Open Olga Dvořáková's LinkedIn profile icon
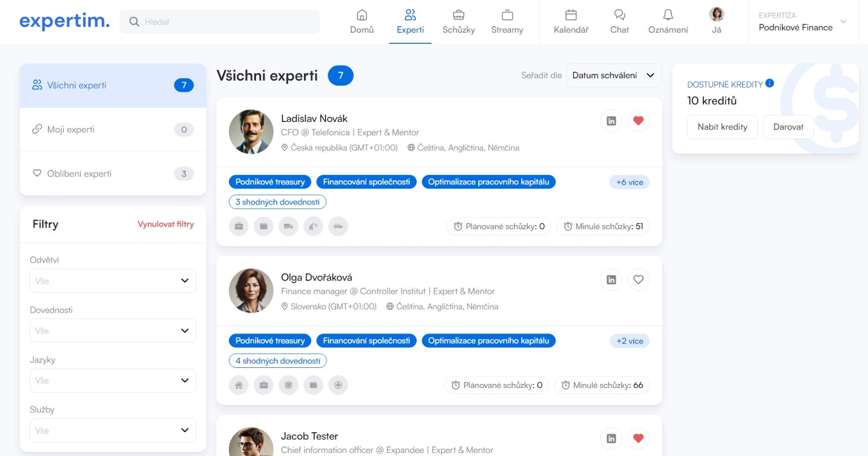 611,280
